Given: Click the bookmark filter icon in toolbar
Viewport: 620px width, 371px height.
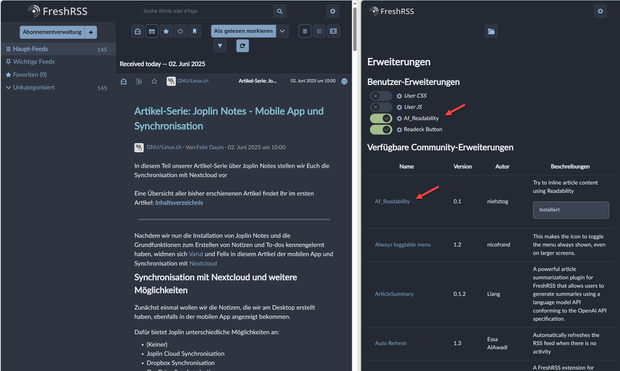Looking at the screenshot, I should pyautogui.click(x=195, y=31).
